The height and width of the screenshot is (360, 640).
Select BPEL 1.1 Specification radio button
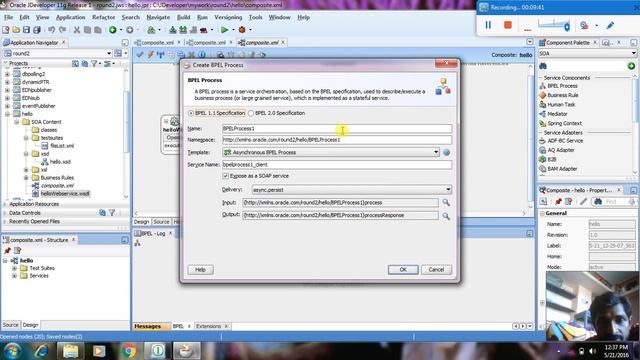191,113
